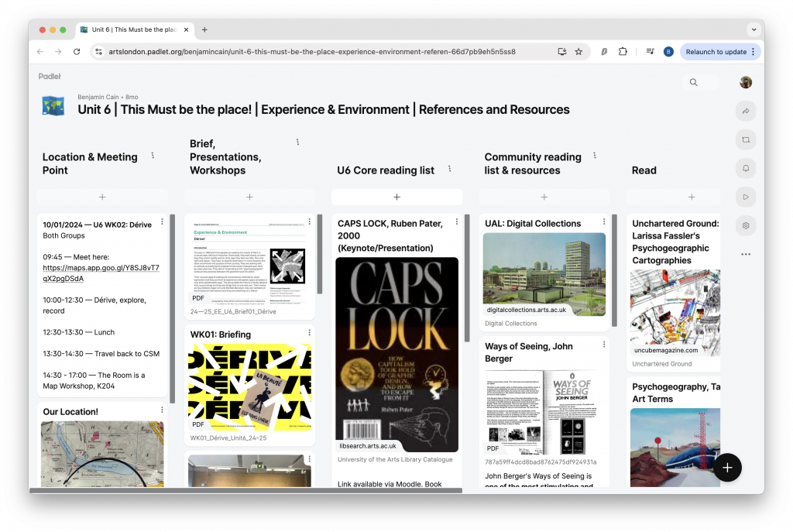Open the notifications bell icon

[746, 168]
